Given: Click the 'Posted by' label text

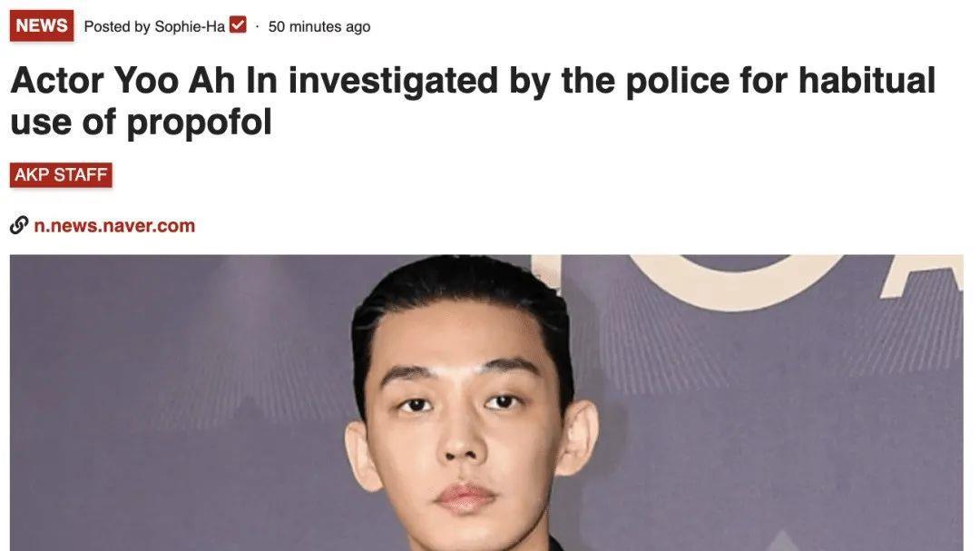Looking at the screenshot, I should (117, 26).
